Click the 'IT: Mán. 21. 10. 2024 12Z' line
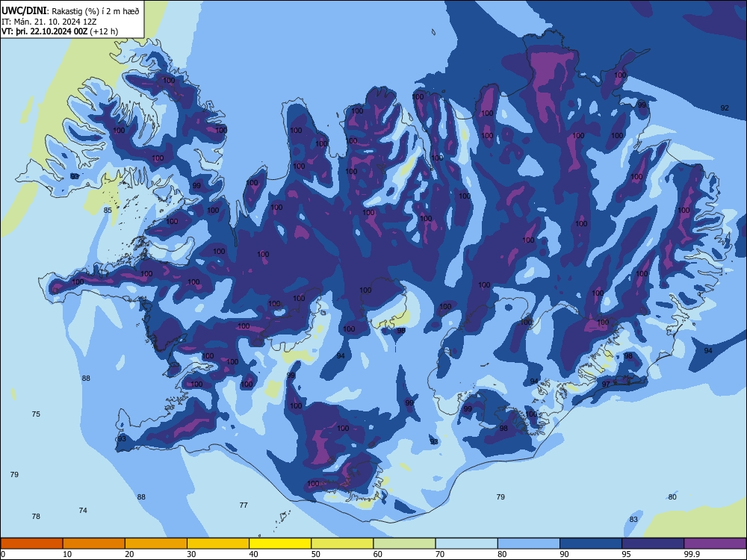747x560 pixels. pos(49,22)
